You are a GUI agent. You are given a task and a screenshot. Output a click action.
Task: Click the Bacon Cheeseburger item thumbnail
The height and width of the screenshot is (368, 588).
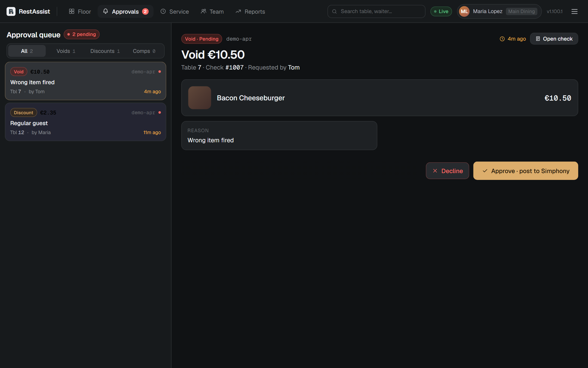[200, 98]
